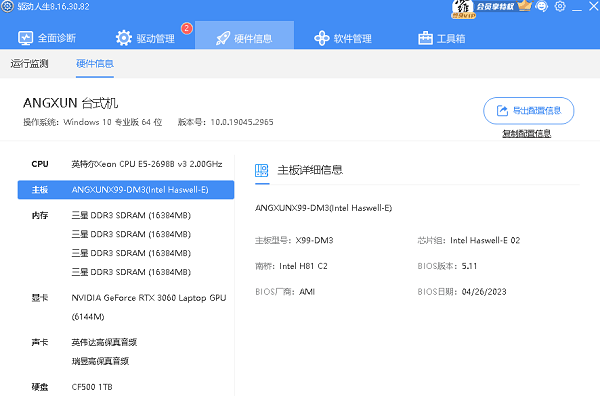
Task: Open the feedback smiley icon
Action: [542, 6]
